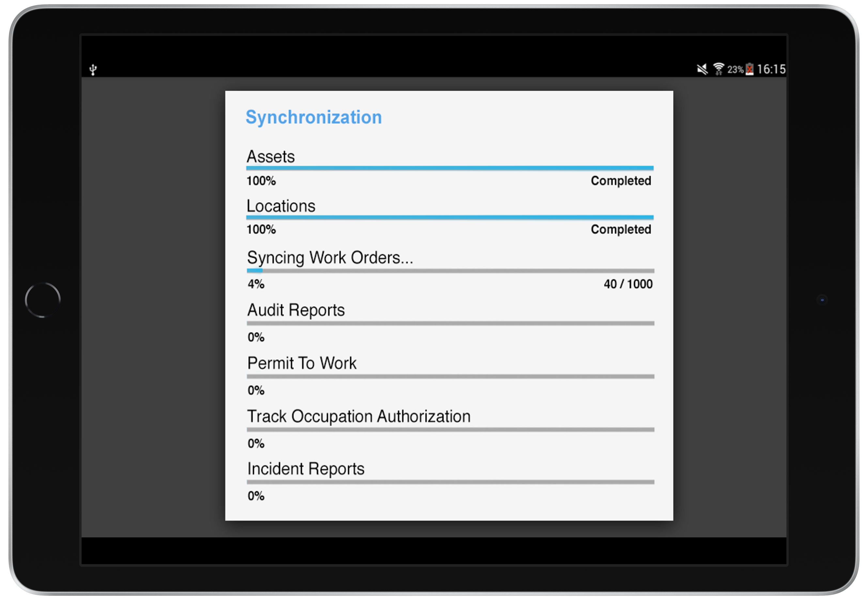
Task: Click the Track Occupation Authorization progress bar
Action: (x=450, y=429)
